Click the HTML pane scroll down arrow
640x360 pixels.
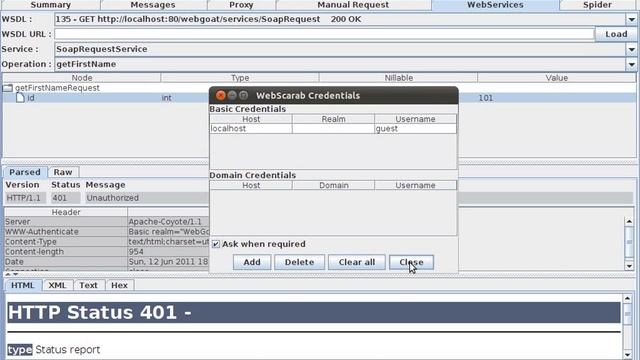point(627,355)
